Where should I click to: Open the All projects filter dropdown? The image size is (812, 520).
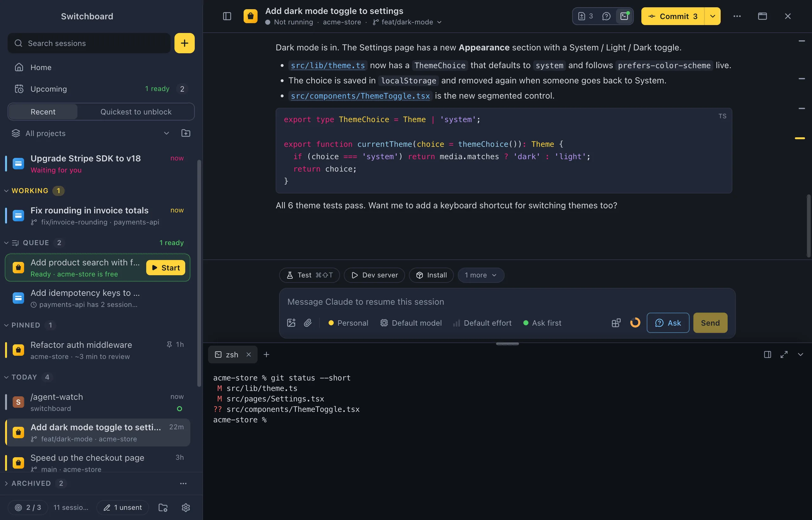coord(90,133)
